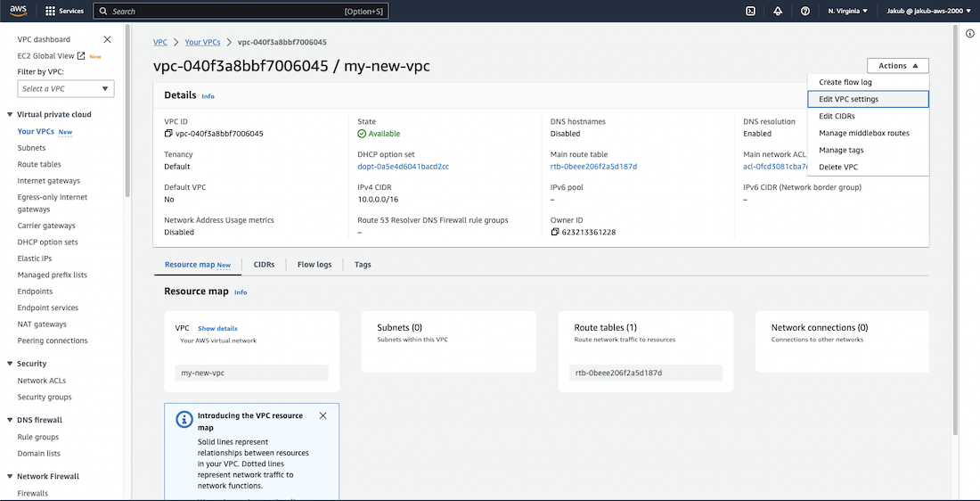Screen dimensions: 980x501
Task: Select Edit VPC settings from Actions menu
Action: point(848,99)
